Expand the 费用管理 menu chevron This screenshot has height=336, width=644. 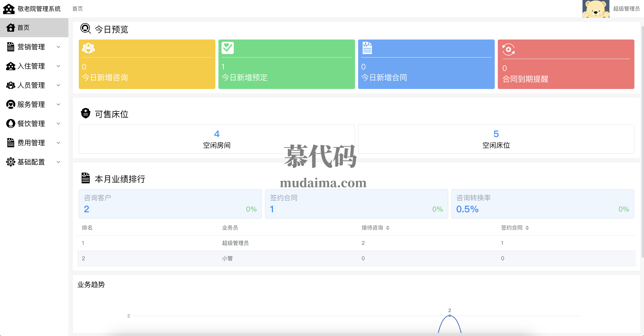click(x=58, y=143)
